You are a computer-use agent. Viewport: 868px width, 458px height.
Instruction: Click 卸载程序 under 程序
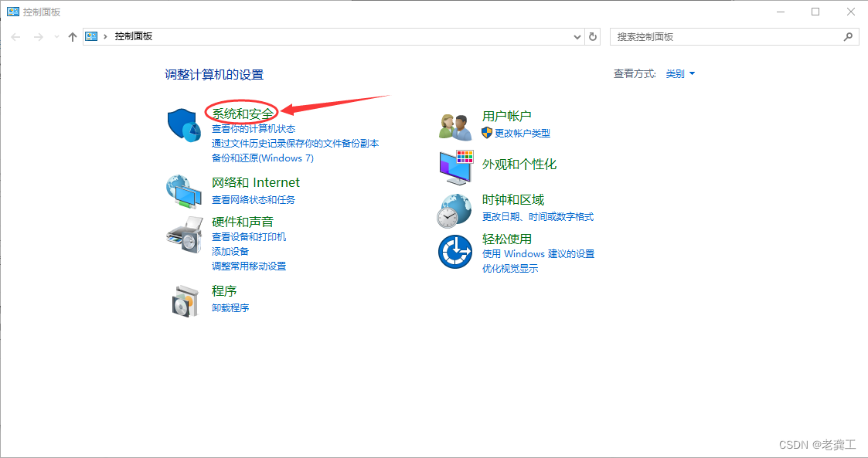[x=230, y=307]
